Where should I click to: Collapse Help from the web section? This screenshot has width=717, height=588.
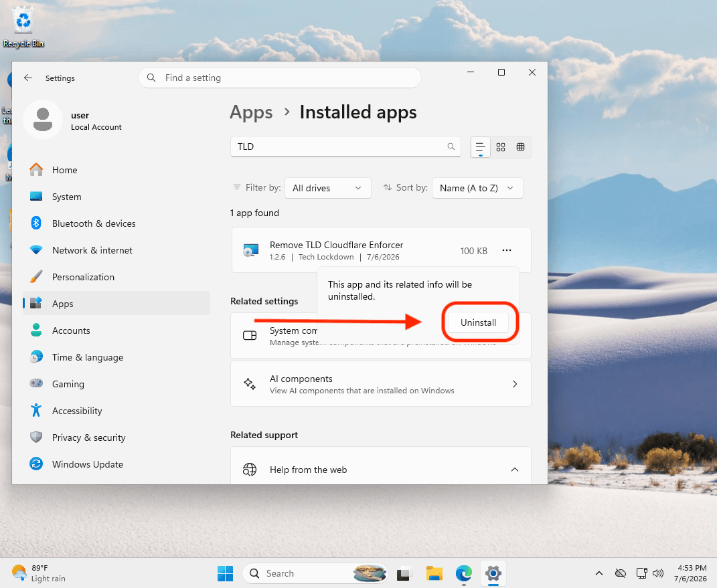tap(515, 470)
